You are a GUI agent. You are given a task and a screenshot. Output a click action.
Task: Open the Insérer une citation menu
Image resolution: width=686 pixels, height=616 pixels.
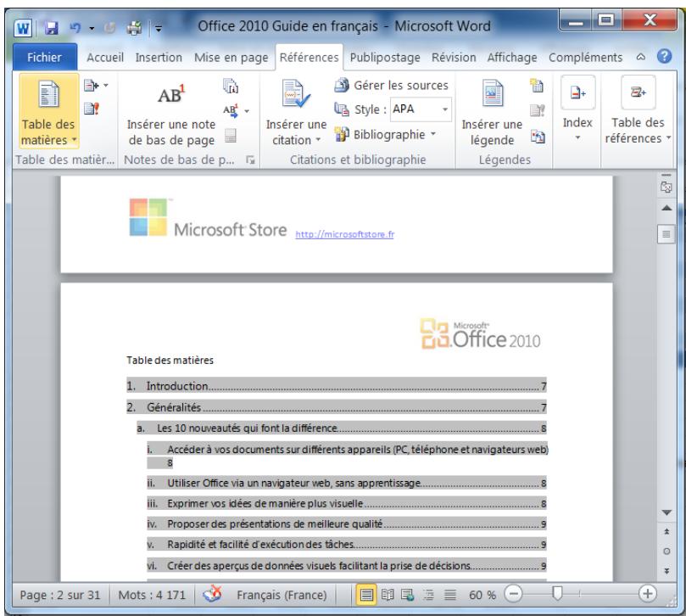click(x=296, y=112)
